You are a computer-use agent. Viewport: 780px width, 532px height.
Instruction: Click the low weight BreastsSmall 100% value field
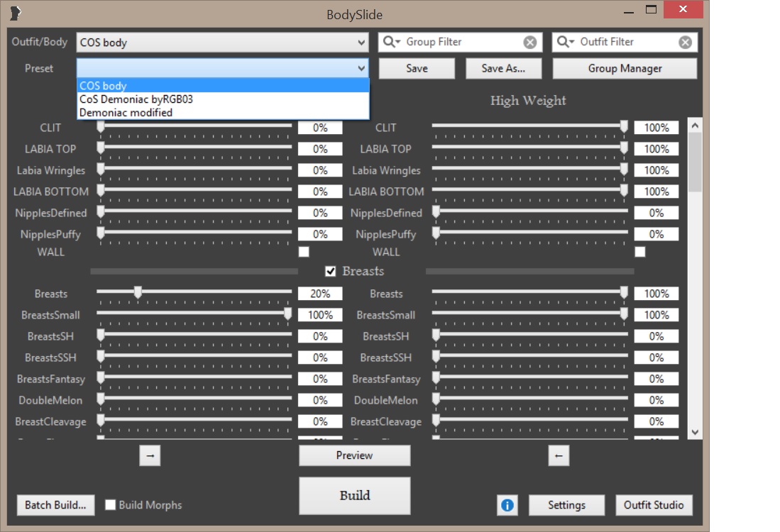point(320,315)
